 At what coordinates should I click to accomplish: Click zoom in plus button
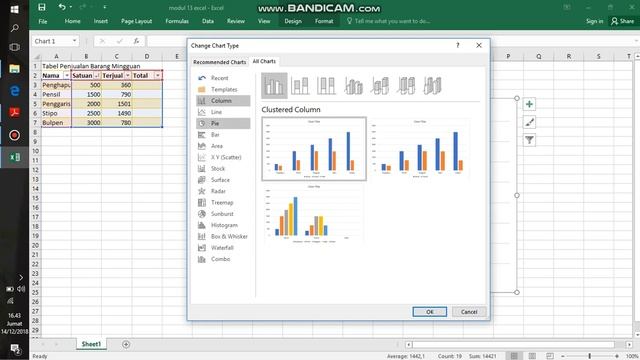tap(617, 356)
